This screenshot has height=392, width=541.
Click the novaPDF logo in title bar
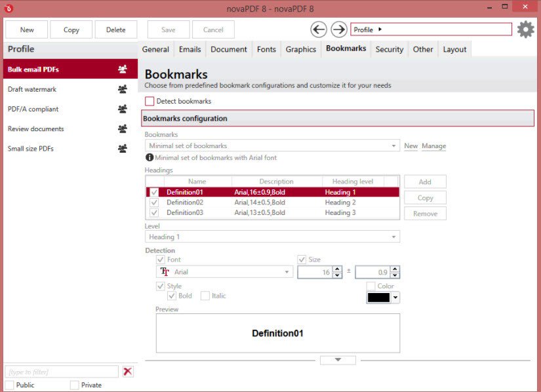coord(9,8)
